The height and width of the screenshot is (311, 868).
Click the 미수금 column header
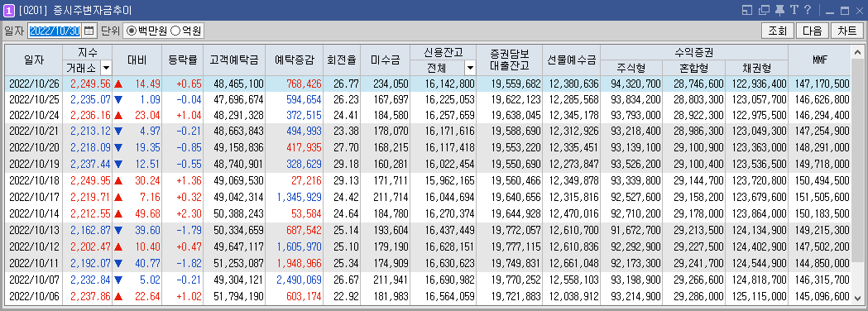pyautogui.click(x=386, y=60)
